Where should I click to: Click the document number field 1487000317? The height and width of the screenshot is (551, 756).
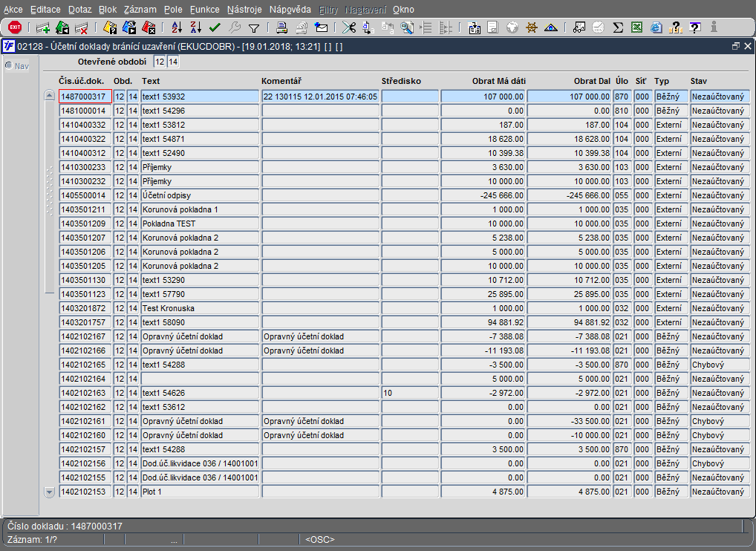click(85, 97)
